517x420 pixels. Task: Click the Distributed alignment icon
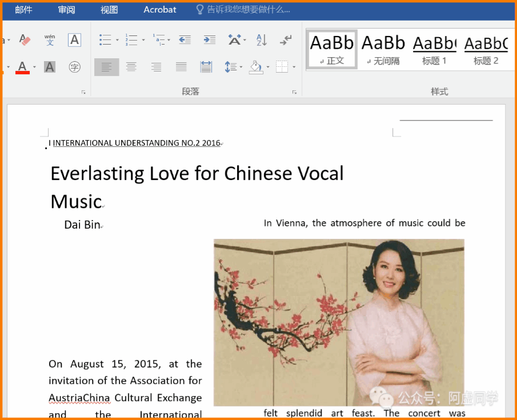coord(206,67)
